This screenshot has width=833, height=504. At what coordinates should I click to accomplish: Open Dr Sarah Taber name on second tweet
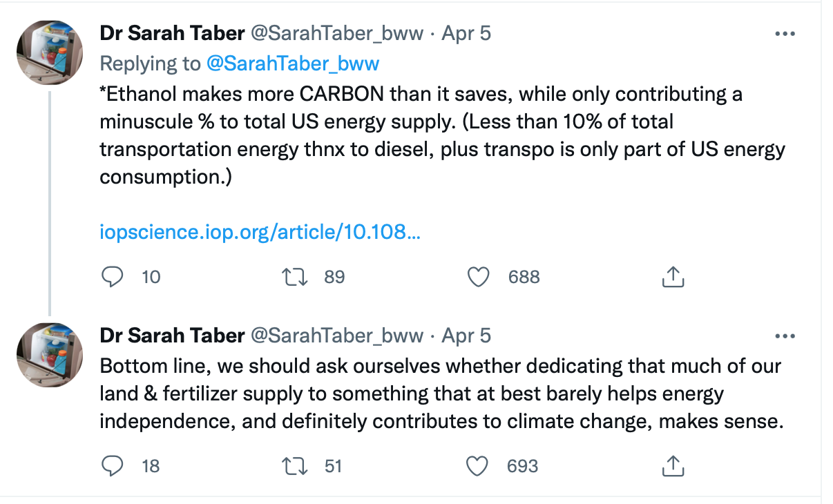[172, 336]
